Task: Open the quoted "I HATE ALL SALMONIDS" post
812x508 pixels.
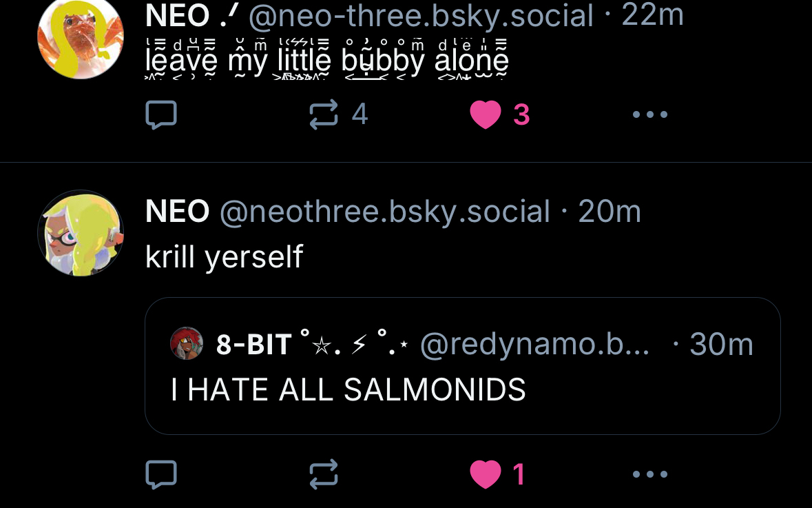Action: (x=462, y=366)
